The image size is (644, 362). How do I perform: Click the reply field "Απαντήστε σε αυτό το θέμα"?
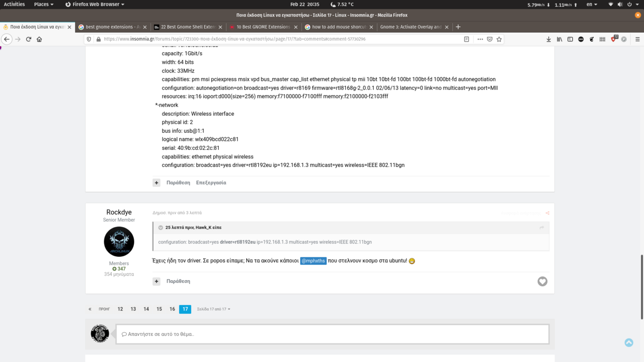pos(333,334)
